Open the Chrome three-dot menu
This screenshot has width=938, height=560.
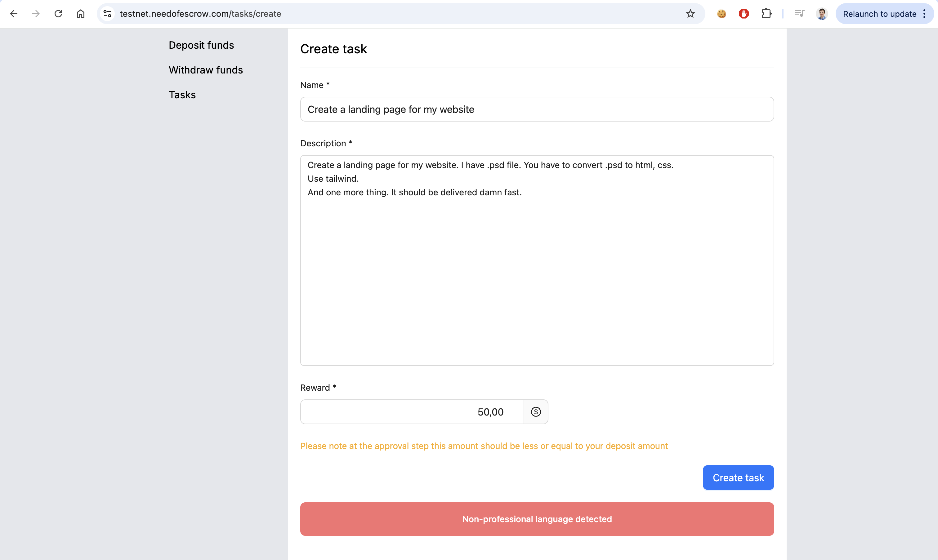tap(924, 14)
